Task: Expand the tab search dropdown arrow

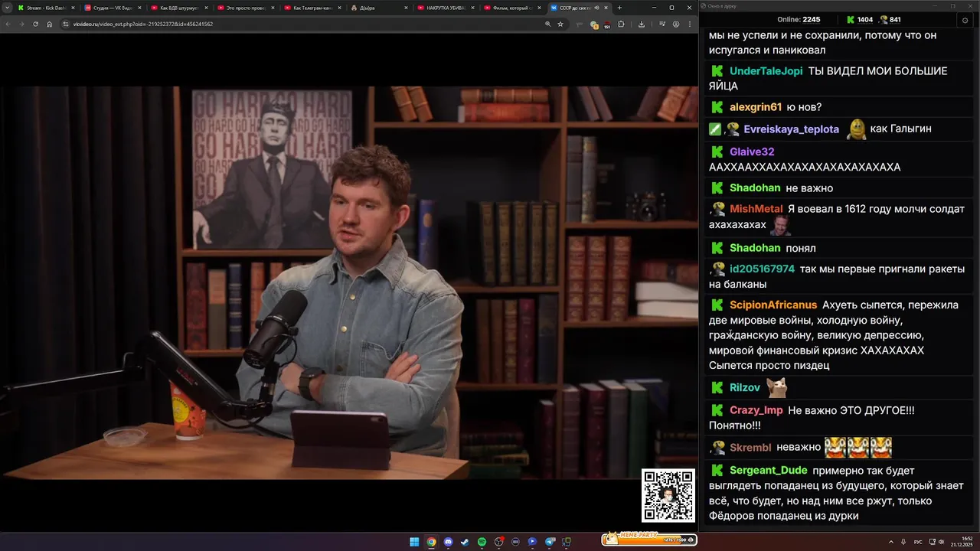Action: click(7, 8)
